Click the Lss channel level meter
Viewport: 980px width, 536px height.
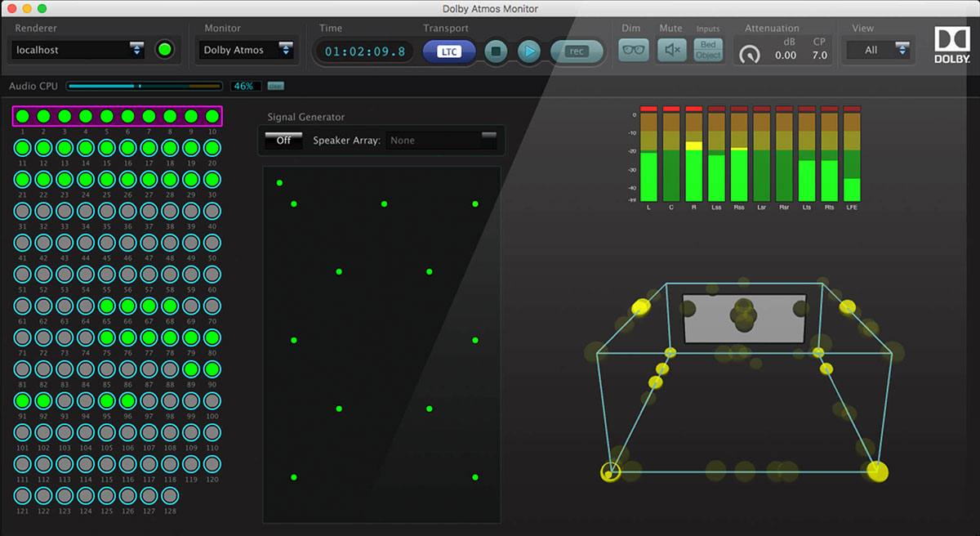(716, 154)
